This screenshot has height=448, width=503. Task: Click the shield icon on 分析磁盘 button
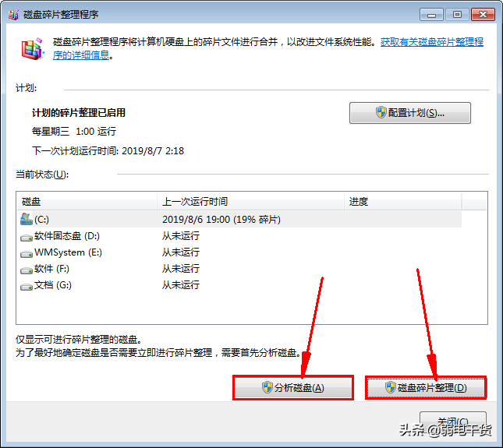267,387
